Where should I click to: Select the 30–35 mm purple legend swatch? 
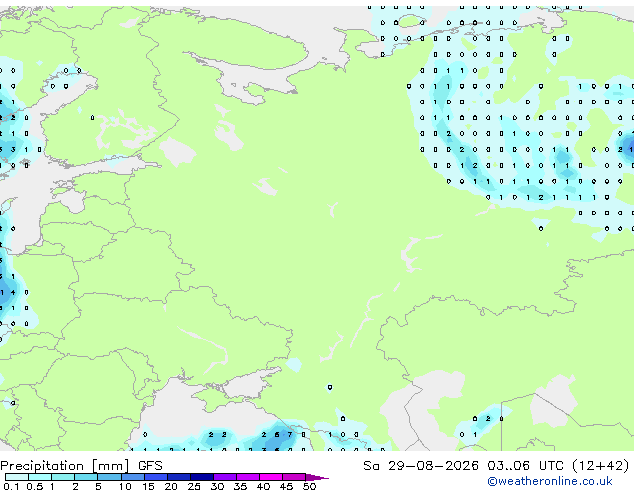224,477
